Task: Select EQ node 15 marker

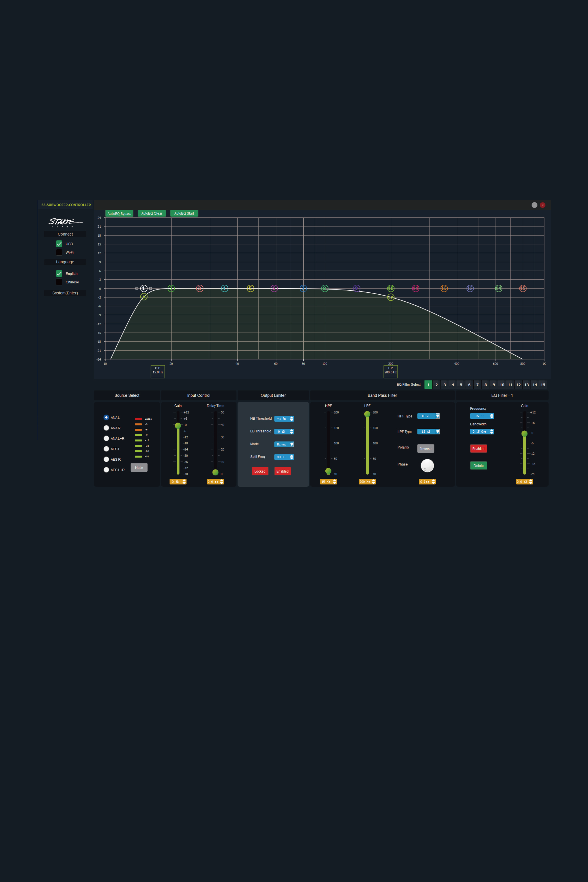Action: point(523,288)
